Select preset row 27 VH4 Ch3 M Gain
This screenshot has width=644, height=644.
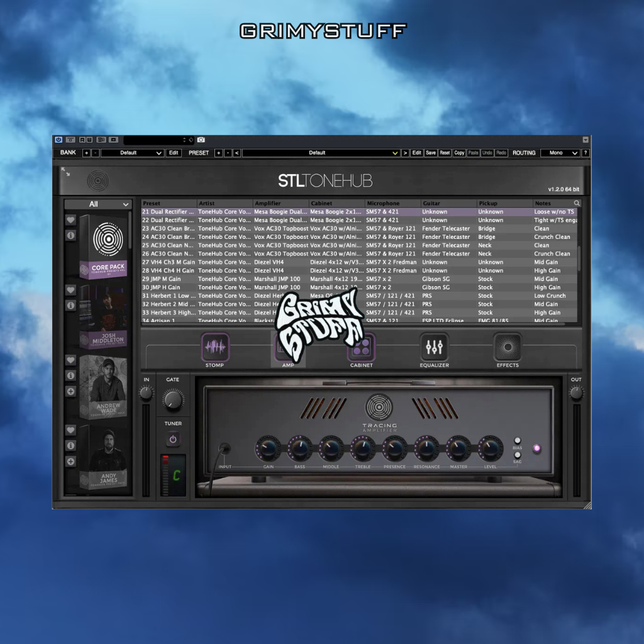tap(359, 262)
